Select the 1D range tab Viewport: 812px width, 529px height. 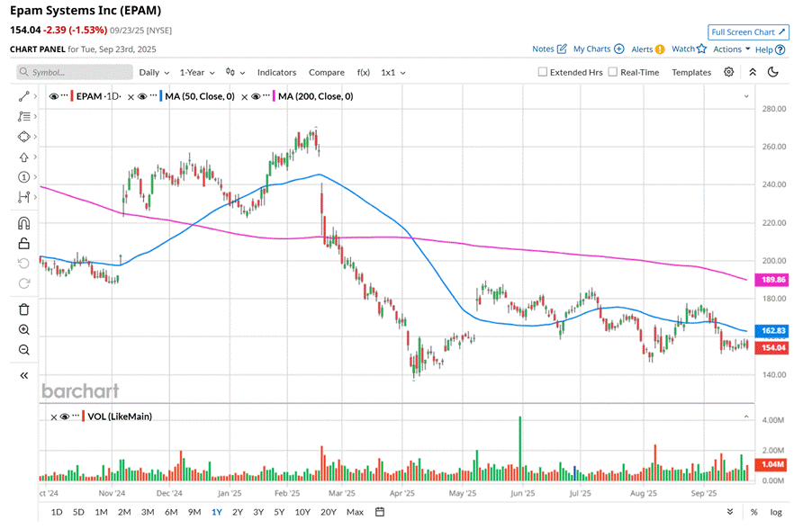[x=57, y=512]
